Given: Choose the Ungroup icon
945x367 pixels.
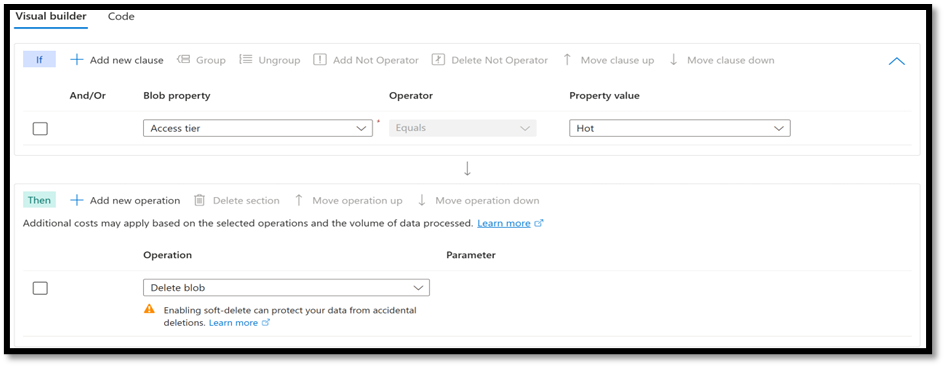Looking at the screenshot, I should pyautogui.click(x=245, y=60).
